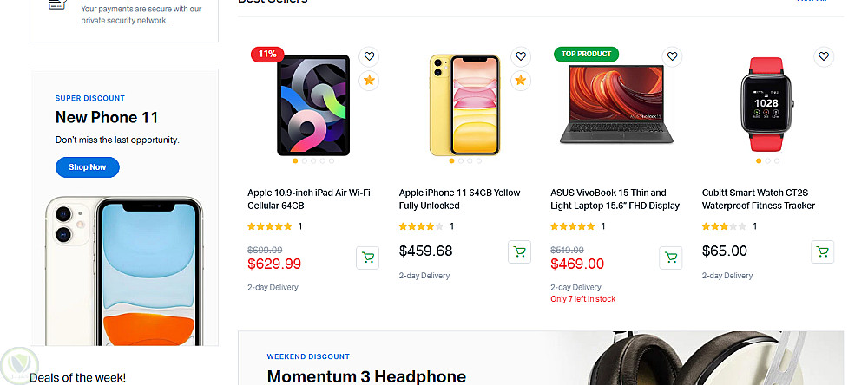Viewport: 868px width, 385px height.
Task: Add Cubitt Smart Watch to cart
Action: pos(822,252)
